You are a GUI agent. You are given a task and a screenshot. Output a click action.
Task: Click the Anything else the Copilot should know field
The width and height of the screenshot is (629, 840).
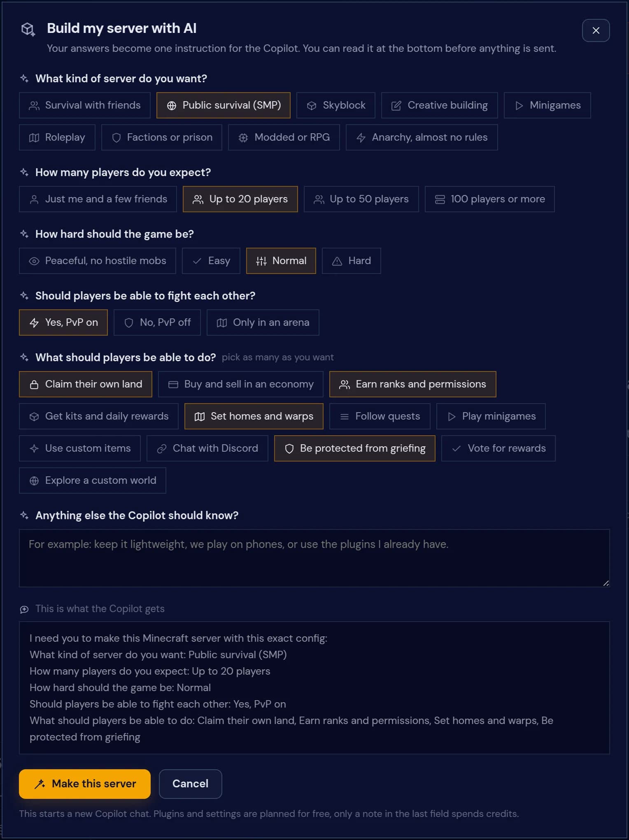point(314,558)
